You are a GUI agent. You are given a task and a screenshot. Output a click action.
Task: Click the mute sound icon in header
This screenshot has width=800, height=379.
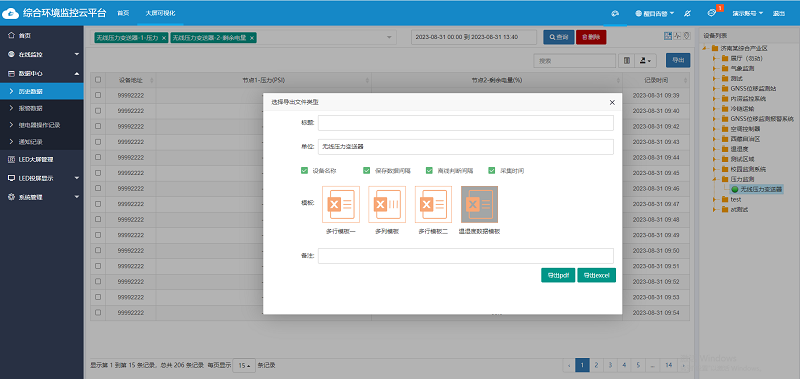pyautogui.click(x=687, y=13)
